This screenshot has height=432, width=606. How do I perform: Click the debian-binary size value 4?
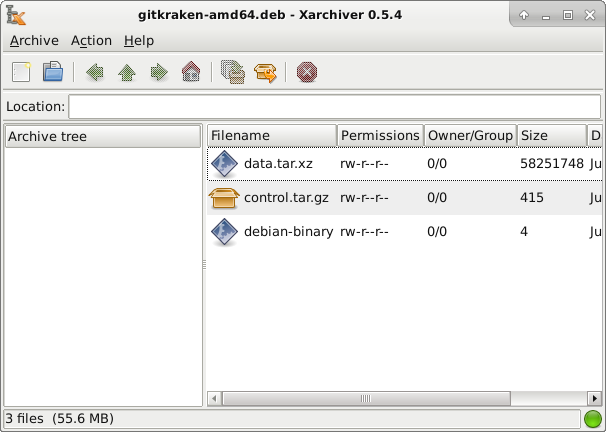(524, 232)
